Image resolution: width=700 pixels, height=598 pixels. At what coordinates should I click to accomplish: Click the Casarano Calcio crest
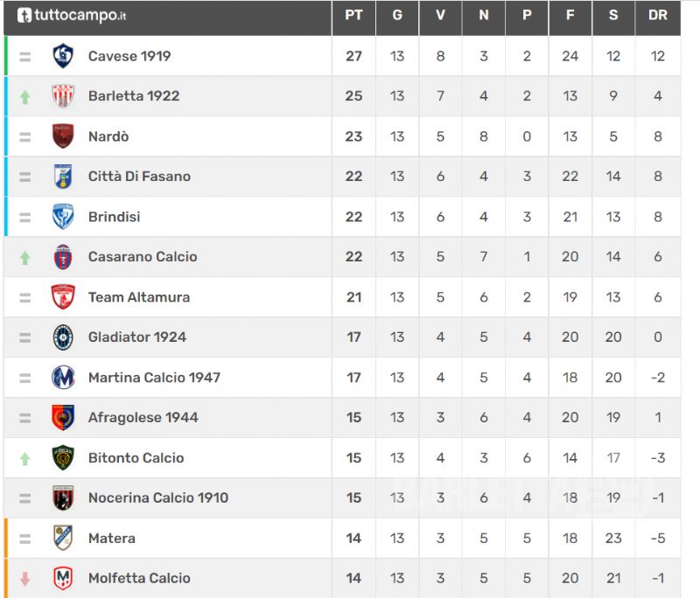coord(63,257)
